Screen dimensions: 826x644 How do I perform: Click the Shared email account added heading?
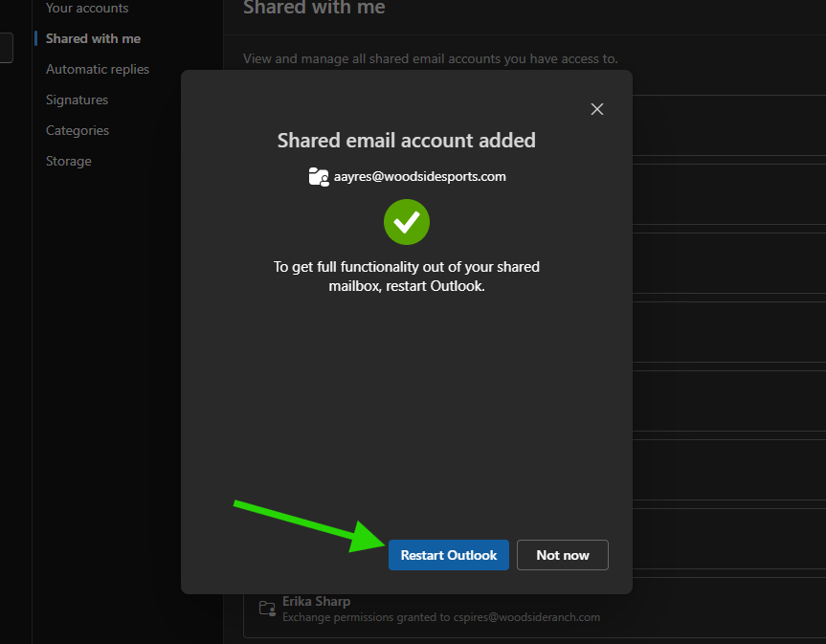(x=406, y=141)
